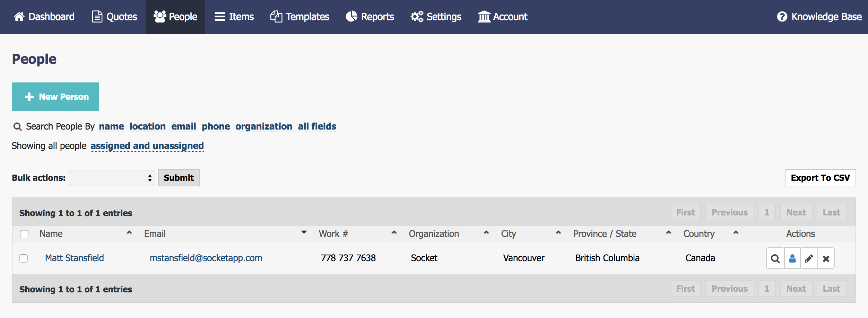Sort table by Country column arrow
The image size is (868, 318).
[736, 232]
